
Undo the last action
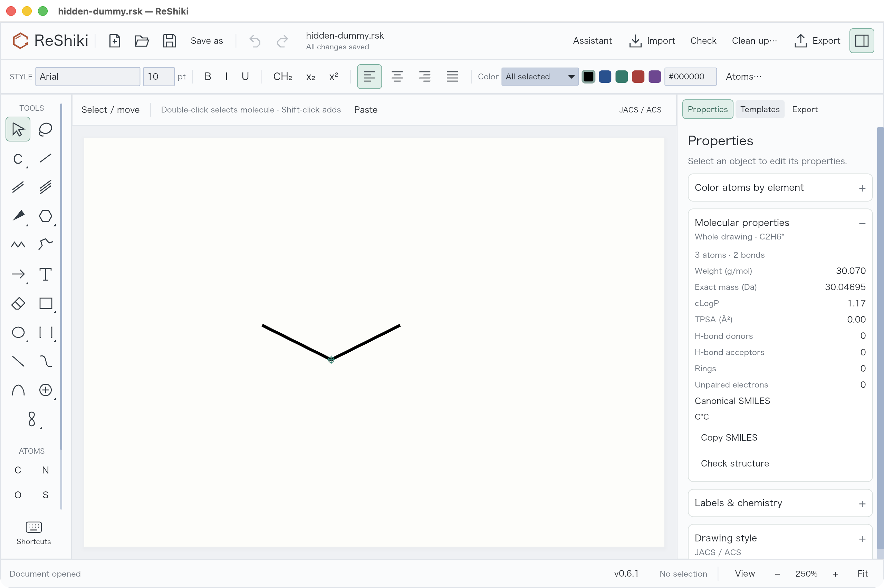[255, 40]
